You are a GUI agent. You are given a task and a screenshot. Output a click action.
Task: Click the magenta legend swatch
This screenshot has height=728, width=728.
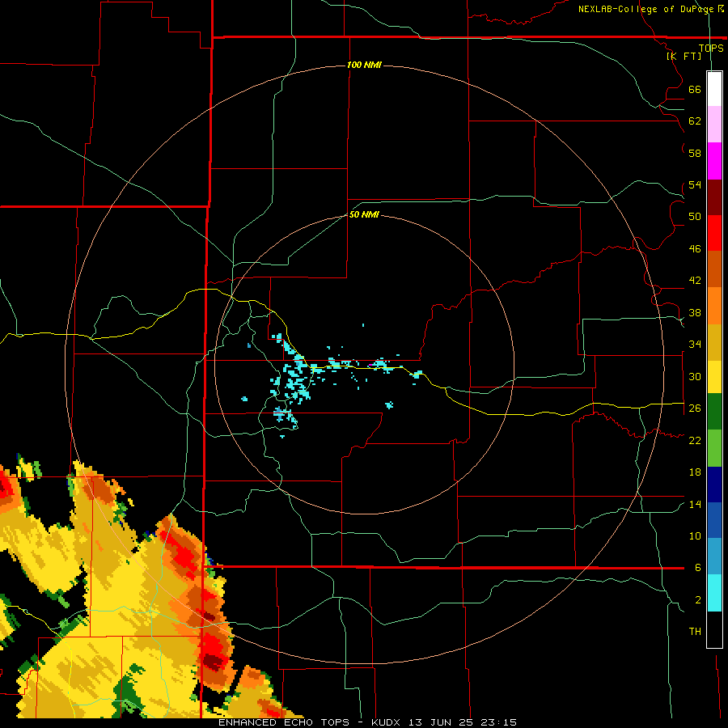714,161
